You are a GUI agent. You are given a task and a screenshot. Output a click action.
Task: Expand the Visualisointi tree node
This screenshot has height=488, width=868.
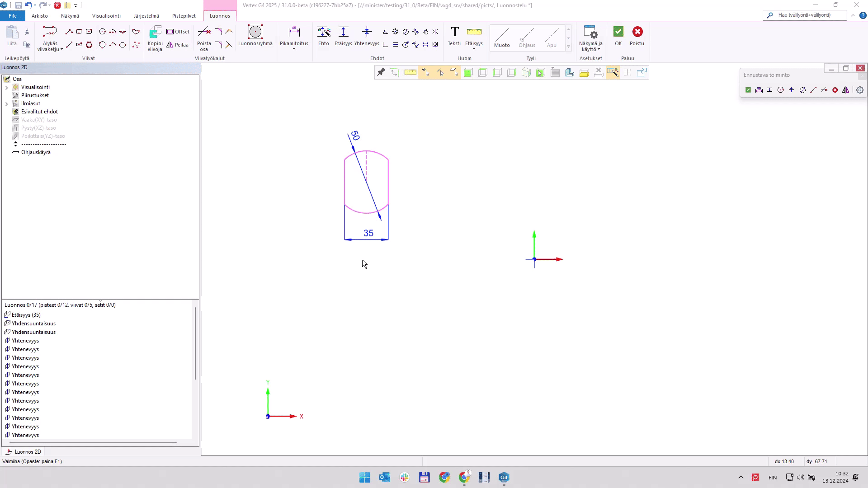(7, 87)
